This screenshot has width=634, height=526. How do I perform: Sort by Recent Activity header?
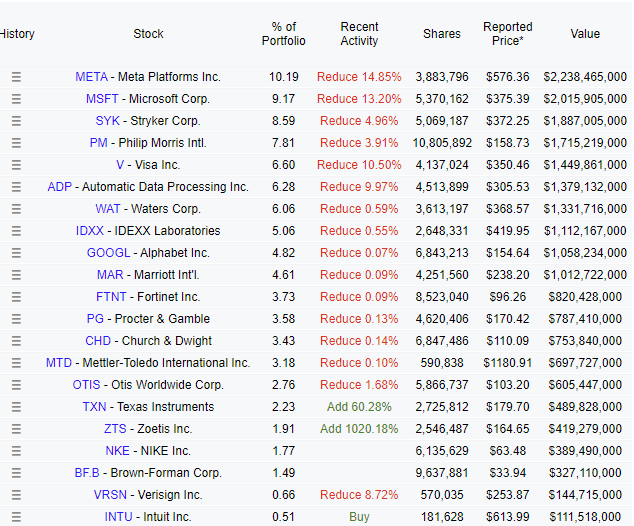point(359,34)
